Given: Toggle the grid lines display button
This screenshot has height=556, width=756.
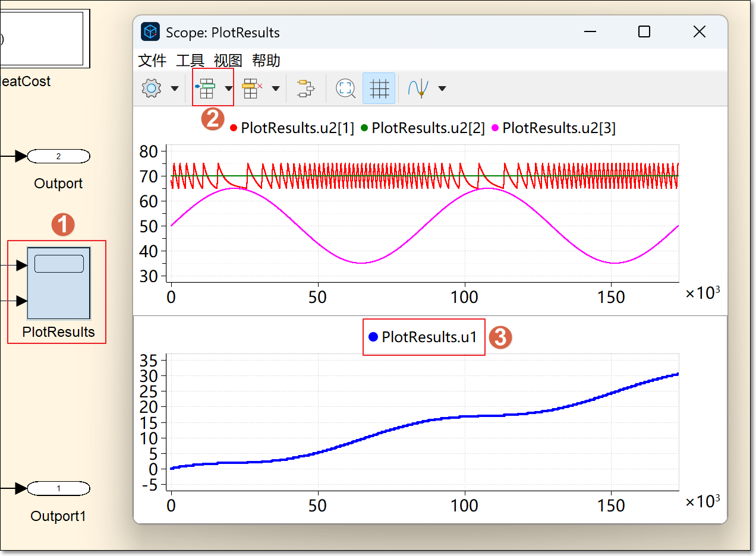Looking at the screenshot, I should 379,89.
